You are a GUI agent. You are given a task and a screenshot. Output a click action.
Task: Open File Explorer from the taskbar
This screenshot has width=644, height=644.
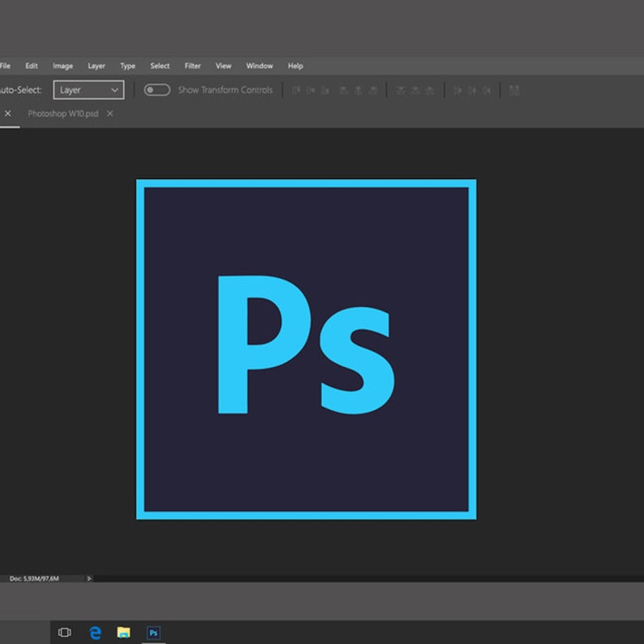[x=124, y=633]
